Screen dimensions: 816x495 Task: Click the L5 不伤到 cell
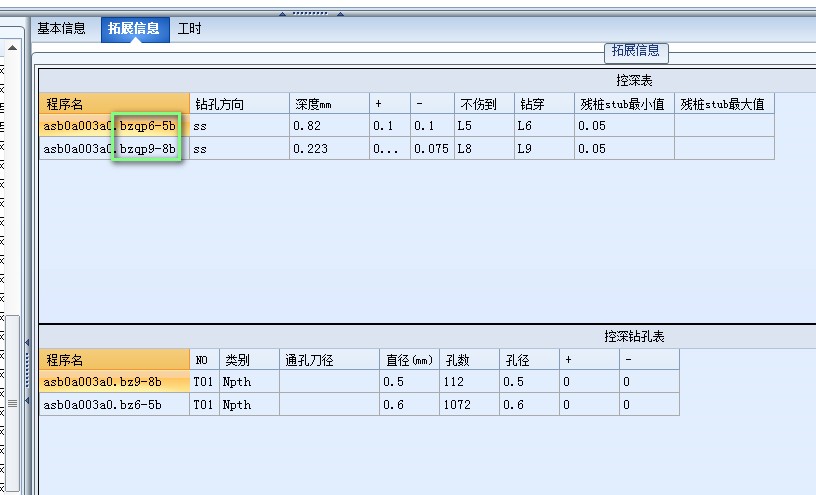click(x=484, y=125)
